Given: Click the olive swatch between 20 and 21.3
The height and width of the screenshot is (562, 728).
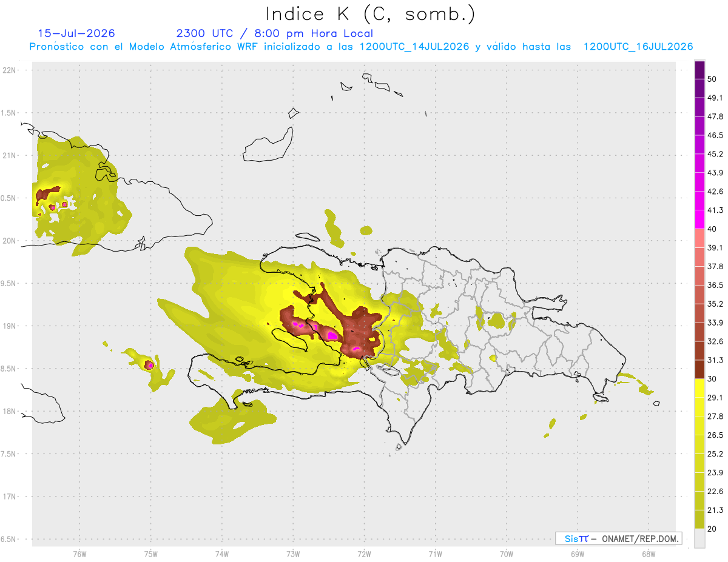Looking at the screenshot, I should (699, 520).
